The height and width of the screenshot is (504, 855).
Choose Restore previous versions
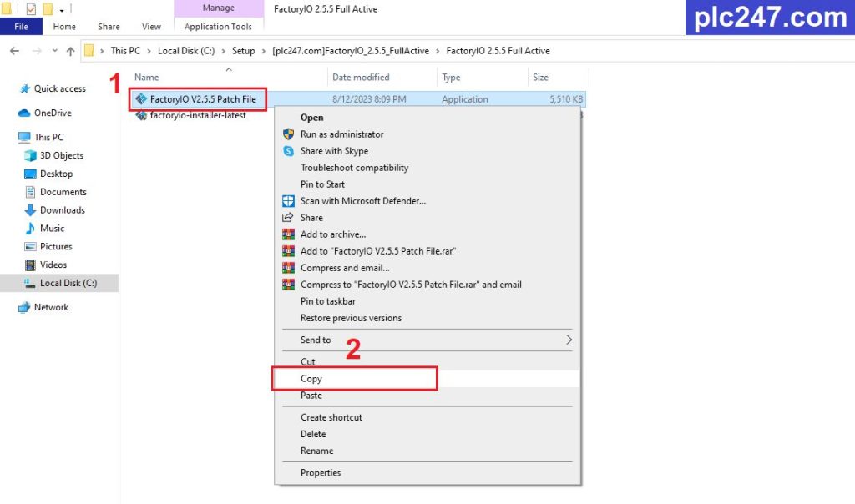(x=427, y=318)
